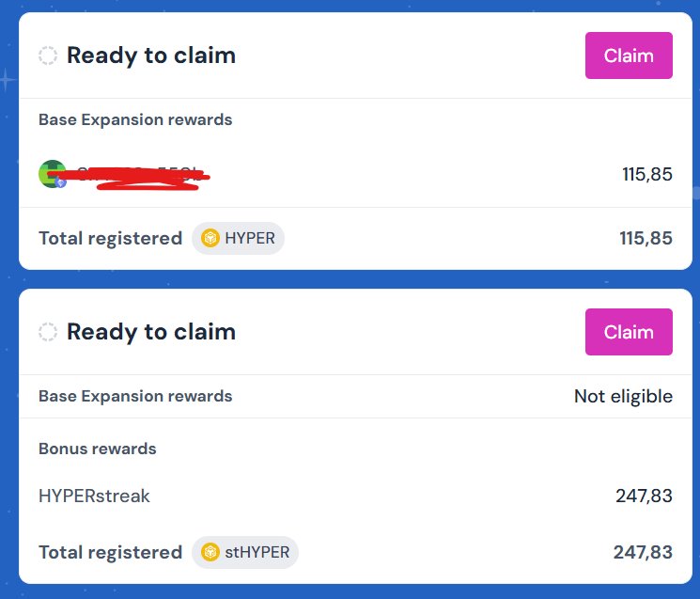Viewport: 700px width, 599px height.
Task: Click "Ready to claim" title in HYPER card
Action: [x=151, y=55]
